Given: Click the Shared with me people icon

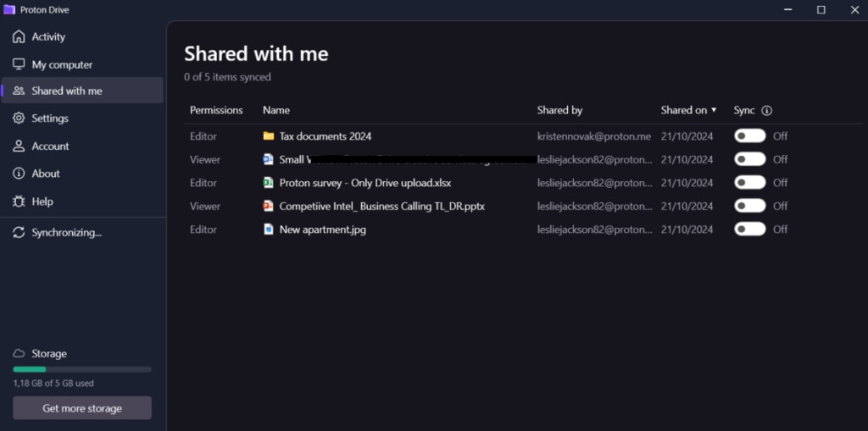Looking at the screenshot, I should pyautogui.click(x=19, y=91).
